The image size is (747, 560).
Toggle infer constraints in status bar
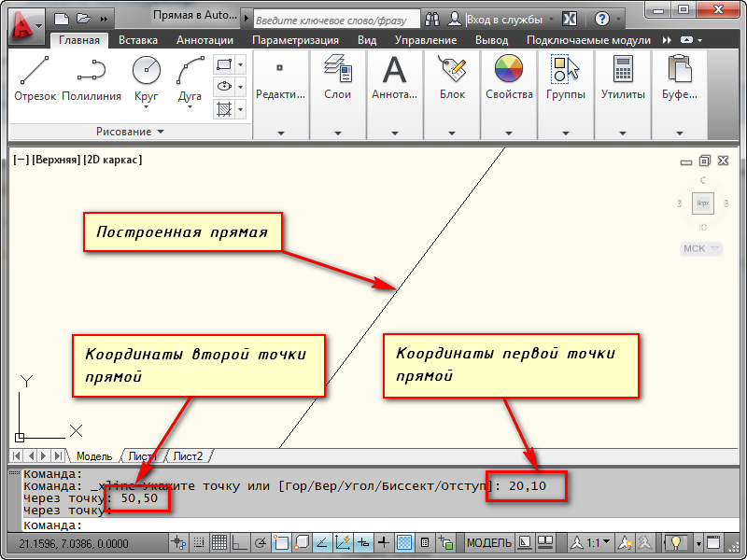point(178,542)
